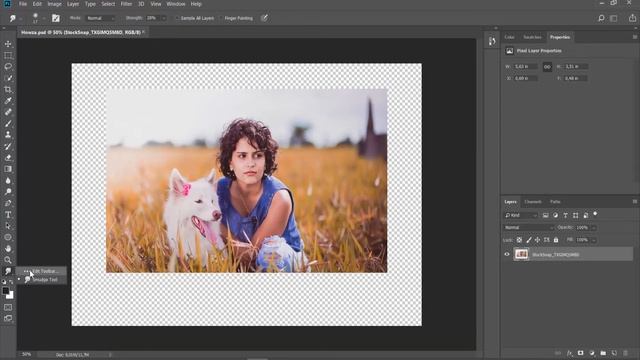Open the brush settings panel icon
The image size is (640, 360).
pos(56,18)
